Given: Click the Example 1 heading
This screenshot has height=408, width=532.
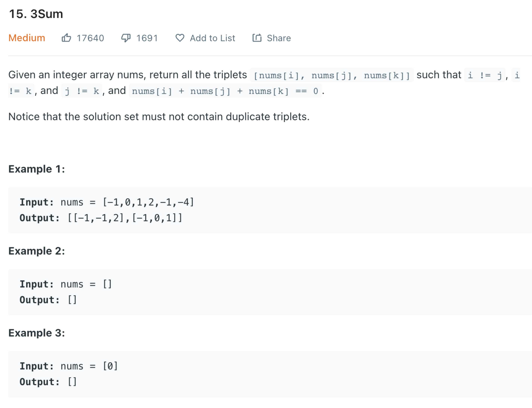Looking at the screenshot, I should pyautogui.click(x=37, y=169).
